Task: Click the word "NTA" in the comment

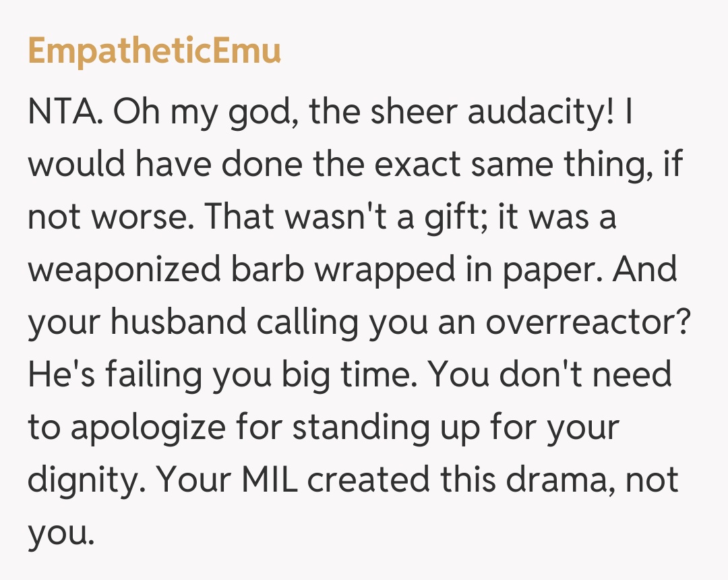Action: 64,113
